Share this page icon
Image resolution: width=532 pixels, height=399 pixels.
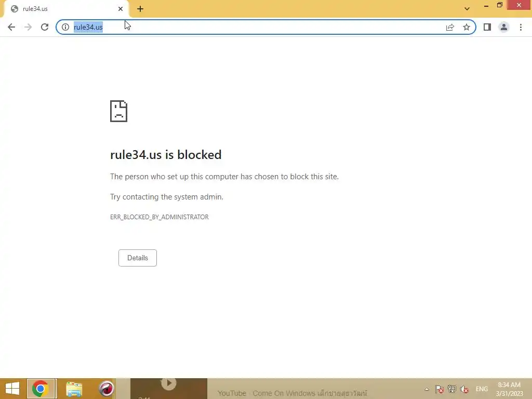(x=450, y=27)
